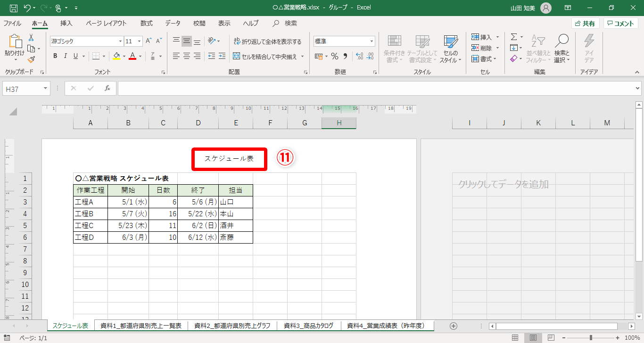Click the paste clipboard icon

point(15,42)
